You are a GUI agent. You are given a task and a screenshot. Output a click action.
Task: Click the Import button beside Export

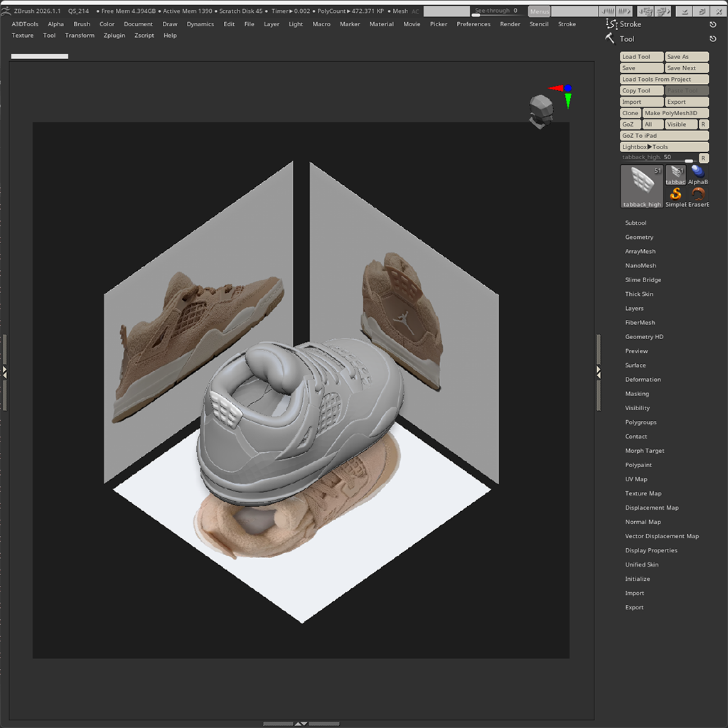pyautogui.click(x=642, y=102)
